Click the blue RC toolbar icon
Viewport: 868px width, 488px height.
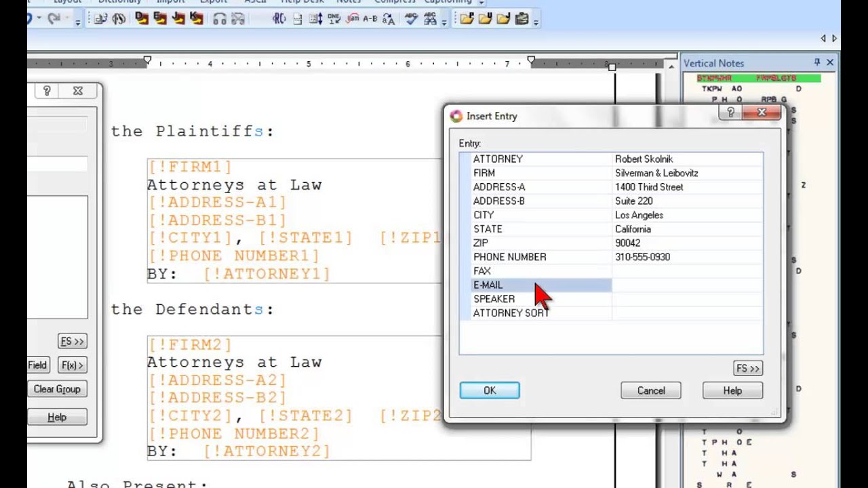(279, 19)
